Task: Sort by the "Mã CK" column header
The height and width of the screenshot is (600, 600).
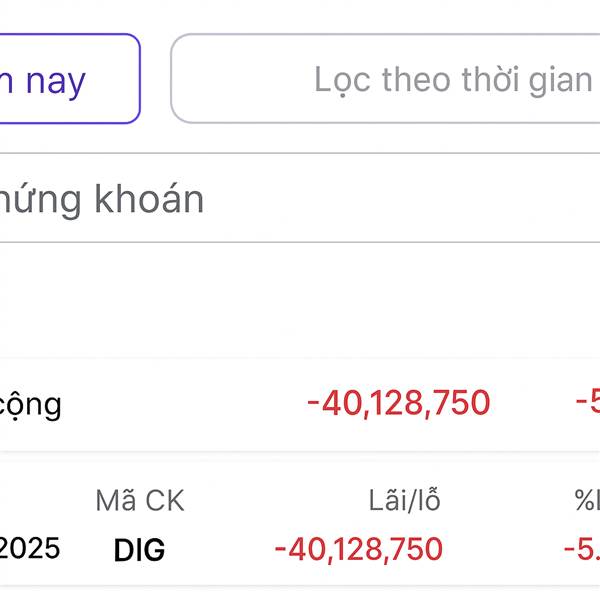Action: (140, 500)
